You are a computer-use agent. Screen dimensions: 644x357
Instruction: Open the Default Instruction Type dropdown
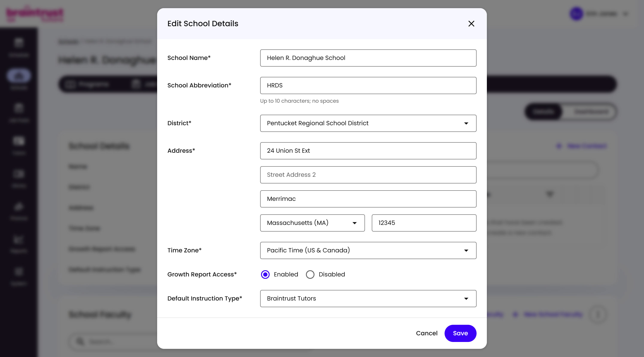pos(368,298)
